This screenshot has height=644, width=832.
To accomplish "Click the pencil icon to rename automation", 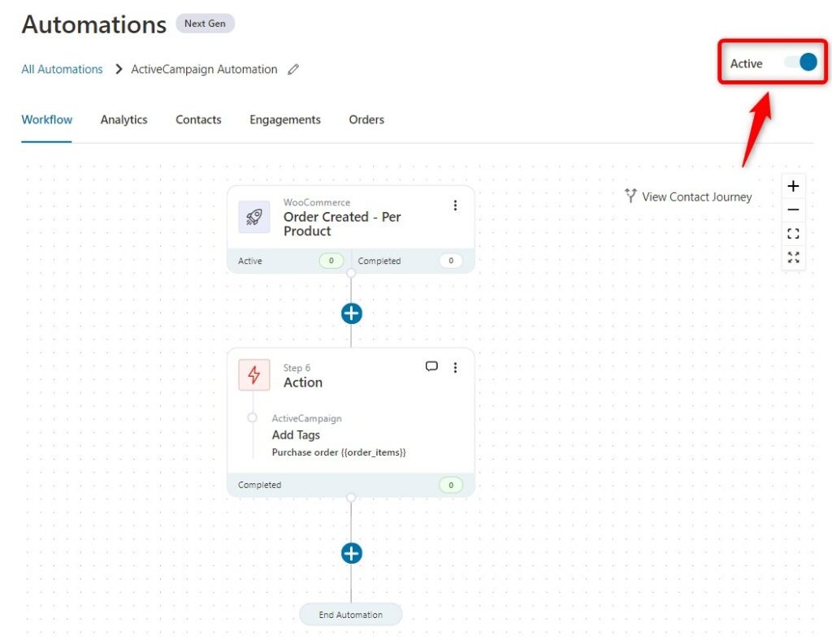I will click(x=292, y=70).
